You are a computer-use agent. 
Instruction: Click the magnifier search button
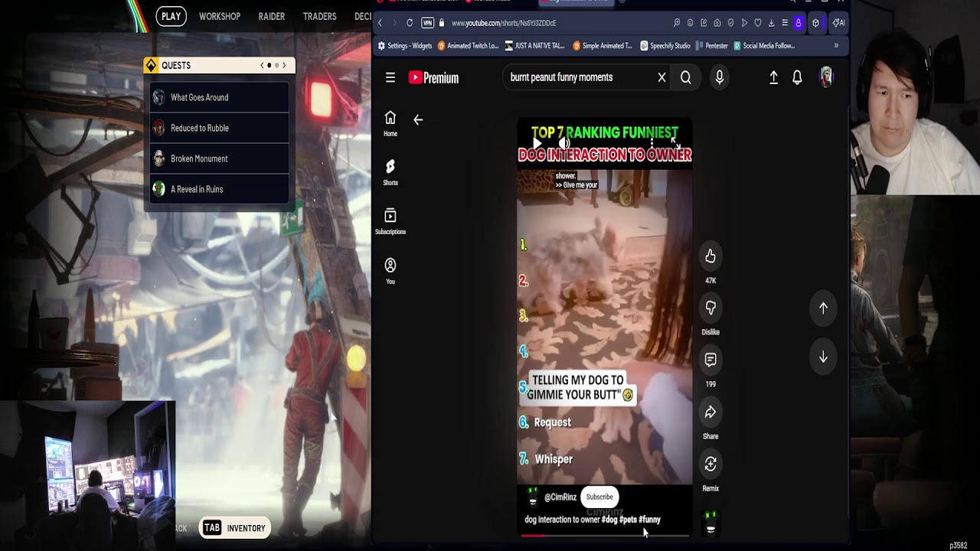point(686,77)
